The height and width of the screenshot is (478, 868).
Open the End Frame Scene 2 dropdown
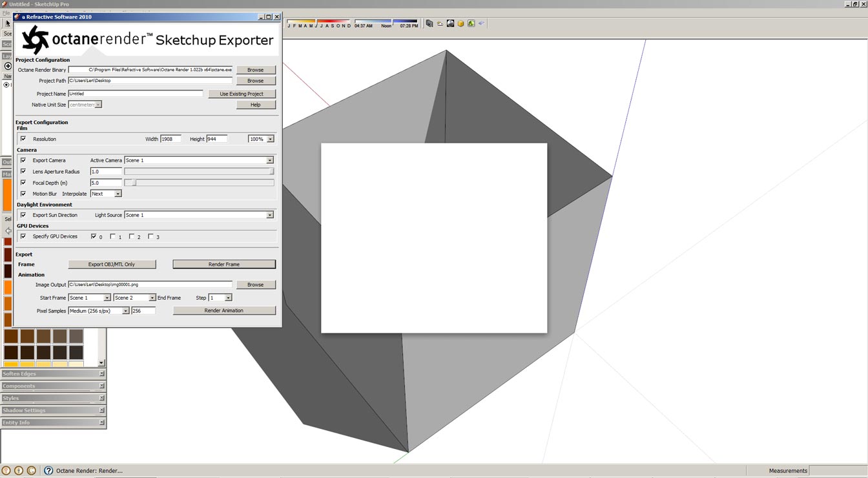[152, 298]
